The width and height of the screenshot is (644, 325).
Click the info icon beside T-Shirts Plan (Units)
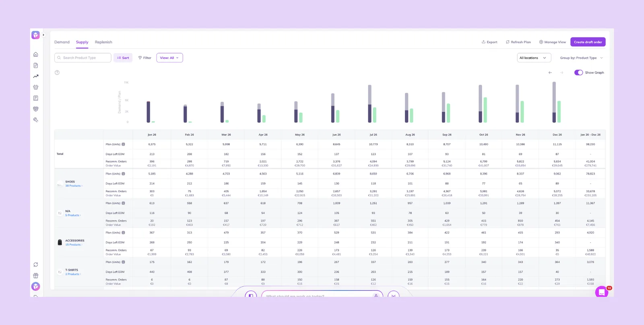124,262
